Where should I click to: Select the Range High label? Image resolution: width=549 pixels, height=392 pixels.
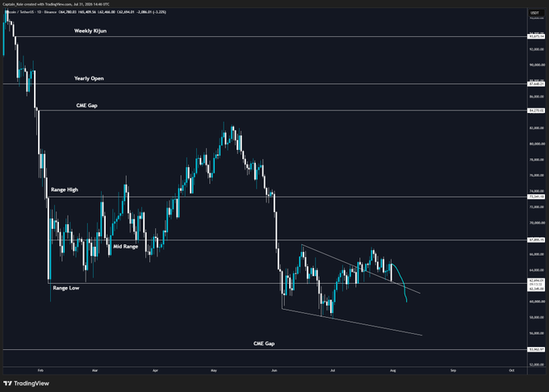(x=65, y=190)
